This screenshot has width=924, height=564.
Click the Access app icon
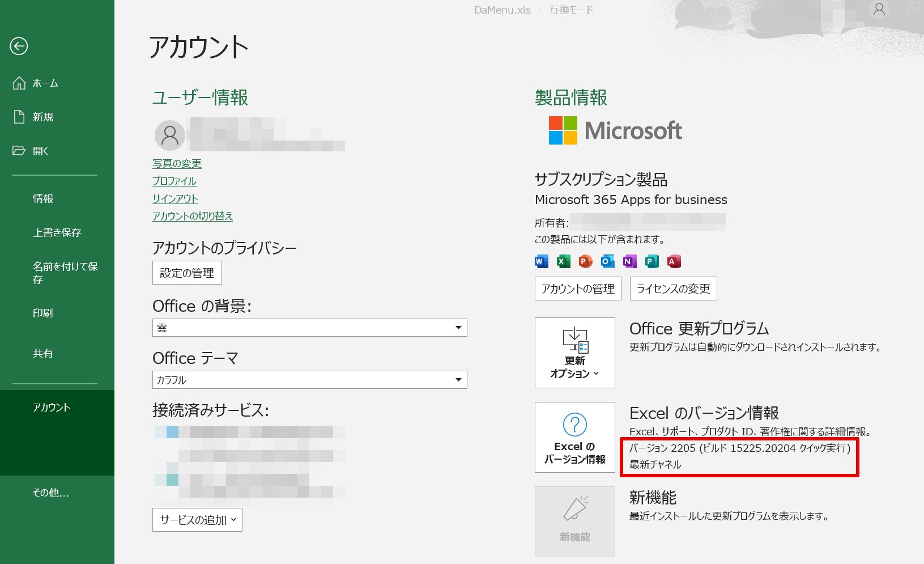tap(674, 261)
